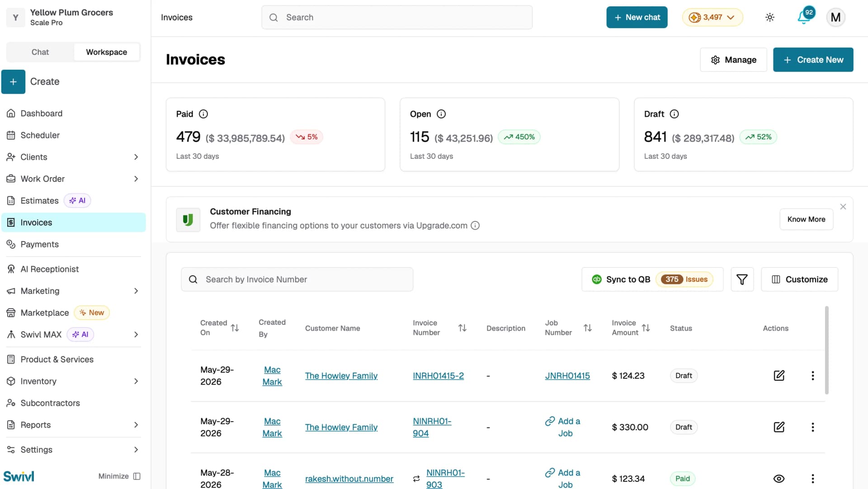868x489 pixels.
Task: Open invoice NINRH01-904 link
Action: point(432,427)
